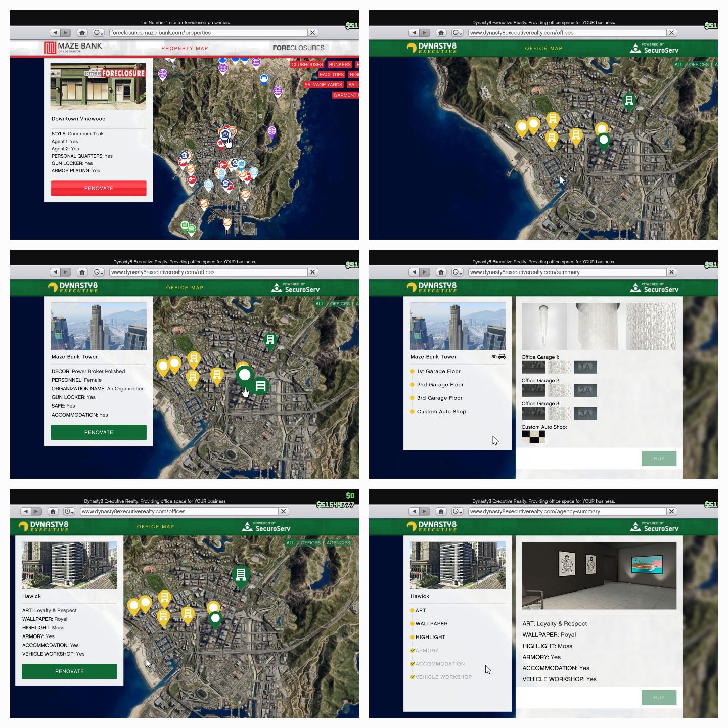Open history dropdown on Hawick map browser
Image resolution: width=728 pixels, height=728 pixels.
[69, 511]
